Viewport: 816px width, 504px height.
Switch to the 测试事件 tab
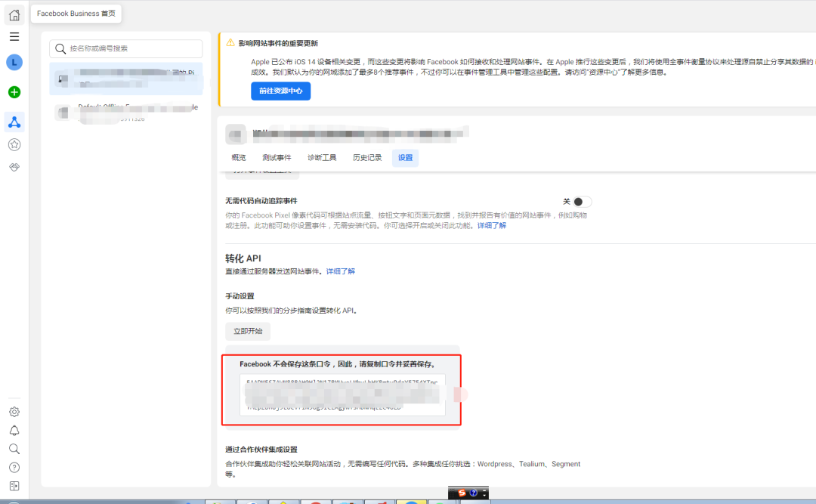tap(277, 158)
